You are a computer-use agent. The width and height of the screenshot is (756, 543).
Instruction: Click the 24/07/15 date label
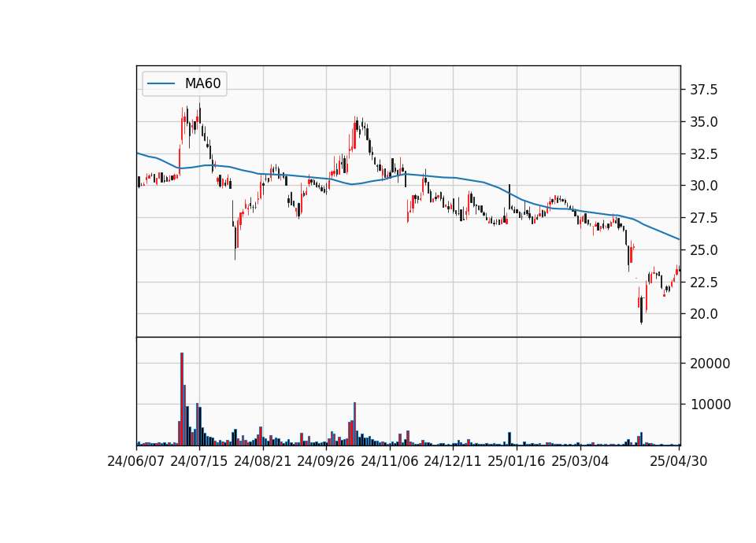click(x=199, y=461)
